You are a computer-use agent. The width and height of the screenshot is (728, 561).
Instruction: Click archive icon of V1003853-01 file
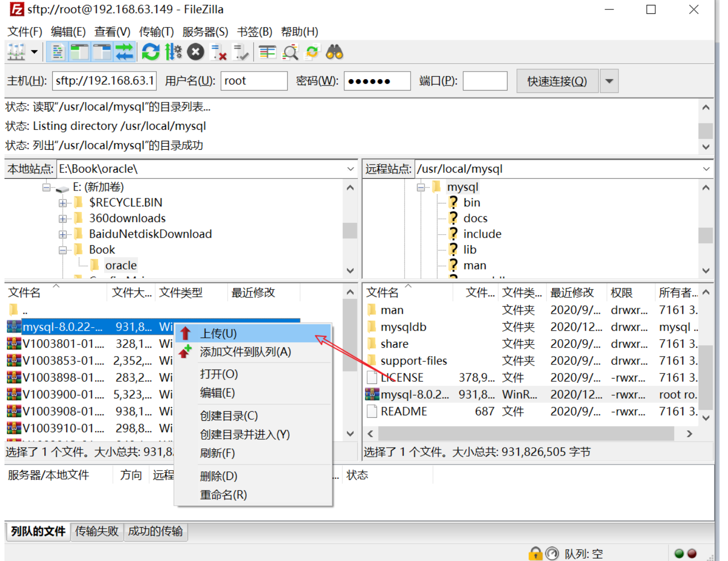click(14, 361)
